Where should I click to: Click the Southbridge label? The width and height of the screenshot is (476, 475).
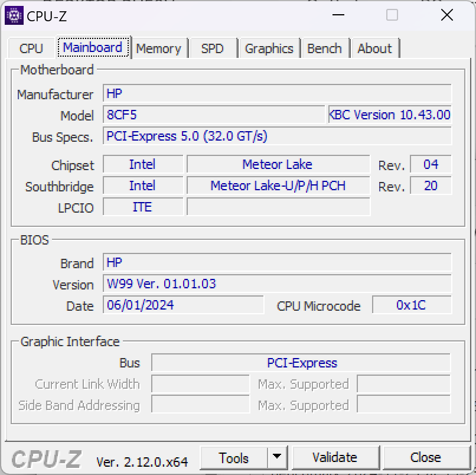coord(59,187)
